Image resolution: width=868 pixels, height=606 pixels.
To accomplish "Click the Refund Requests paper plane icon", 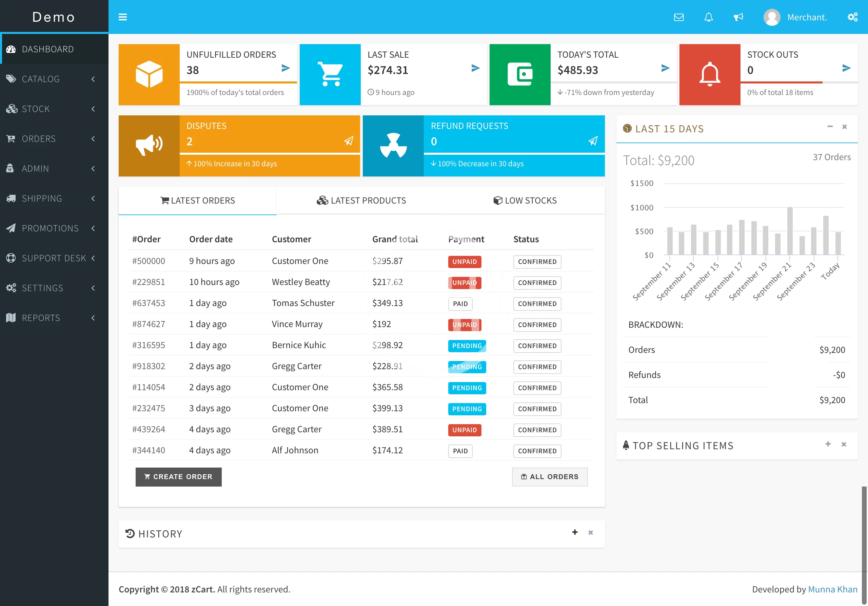I will click(593, 141).
